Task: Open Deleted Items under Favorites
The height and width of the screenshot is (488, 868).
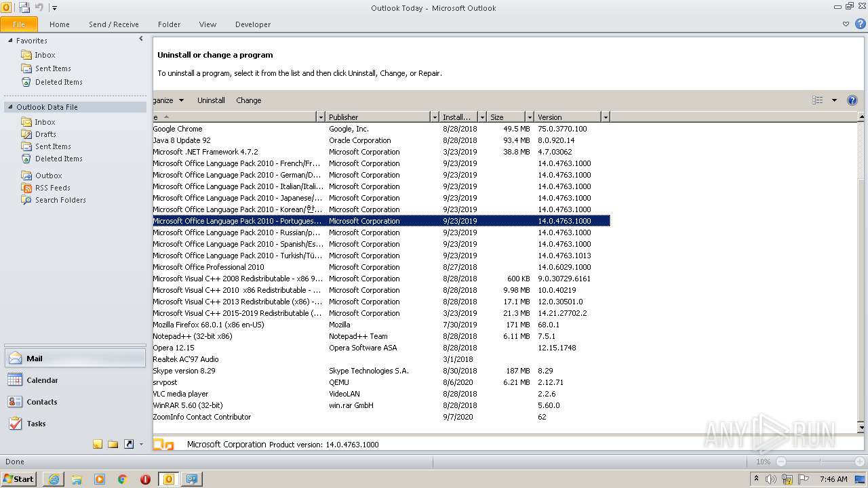Action: pos(59,82)
